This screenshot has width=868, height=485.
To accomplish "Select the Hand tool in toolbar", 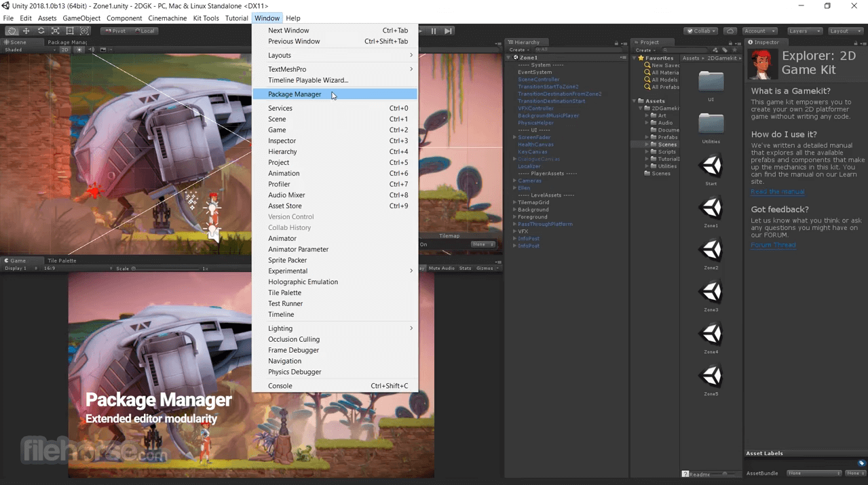I will (12, 31).
